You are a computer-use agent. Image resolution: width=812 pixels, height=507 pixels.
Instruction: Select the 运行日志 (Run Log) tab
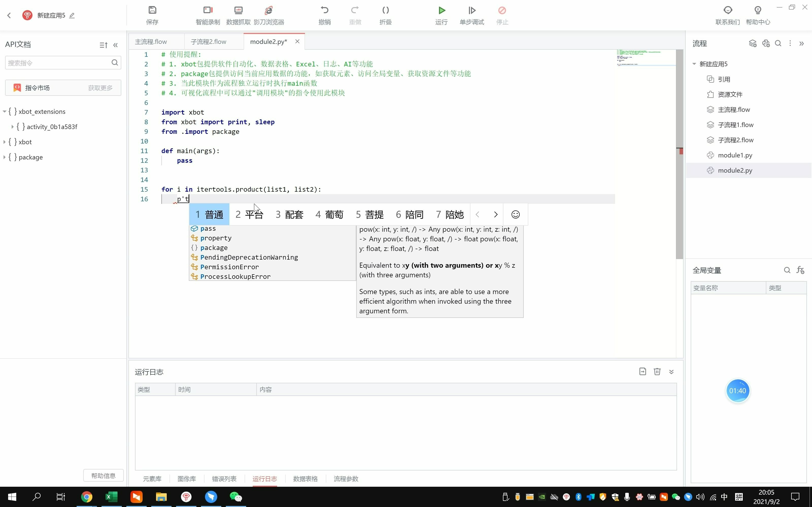pyautogui.click(x=264, y=478)
